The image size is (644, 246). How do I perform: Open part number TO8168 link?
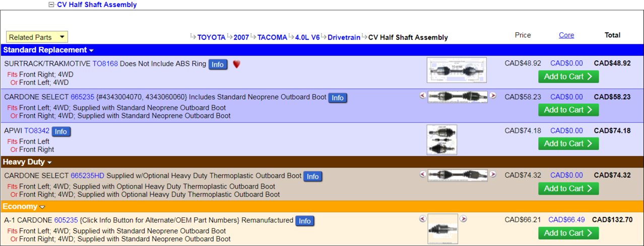point(105,64)
